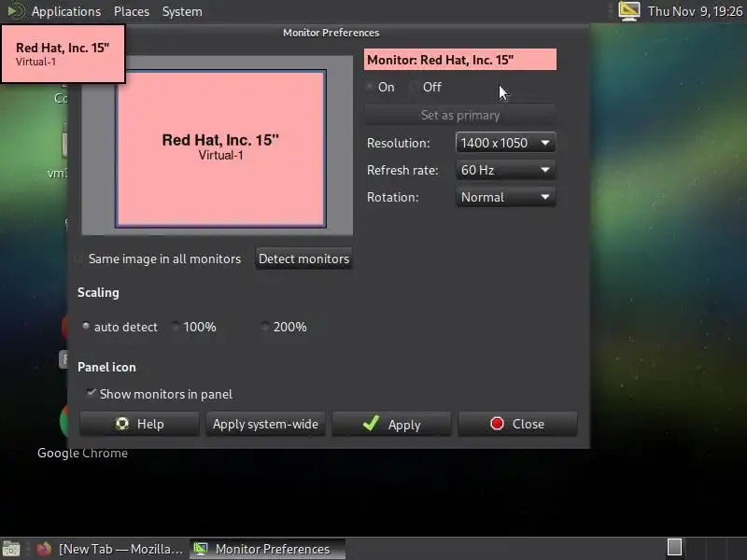The height and width of the screenshot is (560, 747).
Task: Click the Detect monitors button
Action: (304, 259)
